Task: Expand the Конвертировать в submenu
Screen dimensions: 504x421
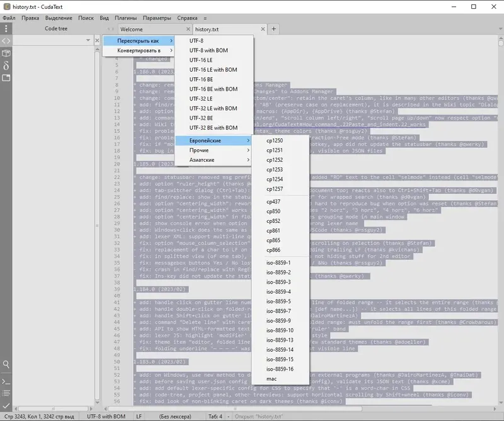Action: 139,50
